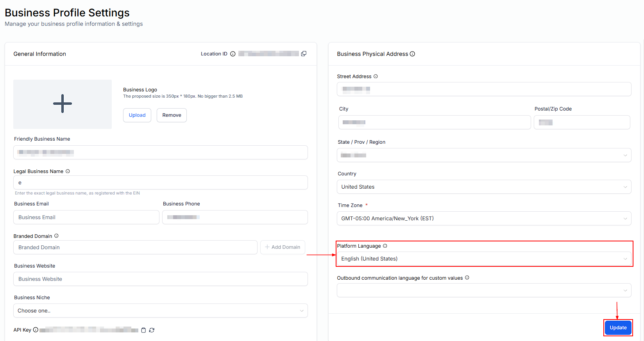
Task: Click the API Key info icon
Action: pyautogui.click(x=36, y=330)
